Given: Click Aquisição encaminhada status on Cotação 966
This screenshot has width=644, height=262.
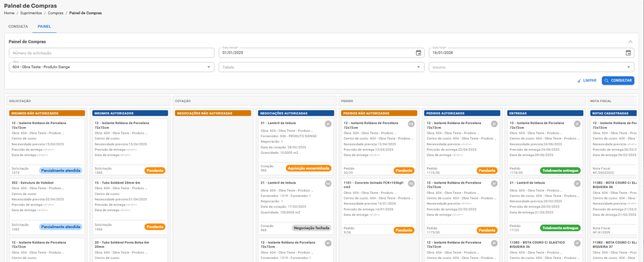Looking at the screenshot, I should point(309,168).
